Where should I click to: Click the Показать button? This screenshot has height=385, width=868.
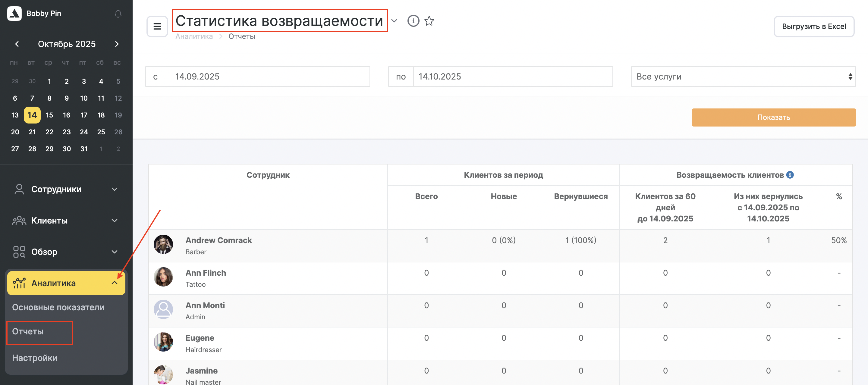click(773, 117)
